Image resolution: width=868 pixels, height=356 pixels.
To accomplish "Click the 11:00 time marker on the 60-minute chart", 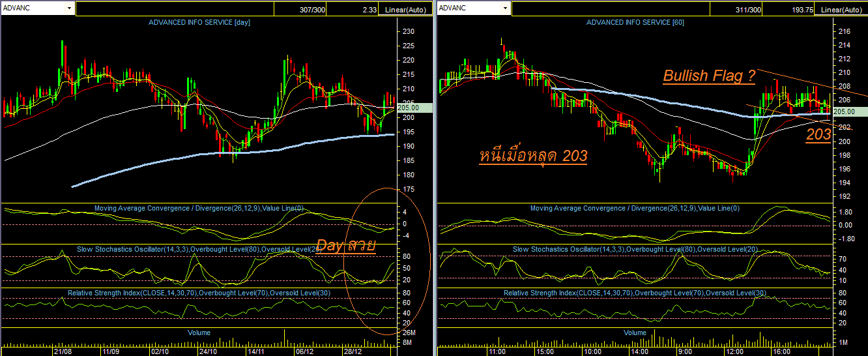I will [x=496, y=351].
